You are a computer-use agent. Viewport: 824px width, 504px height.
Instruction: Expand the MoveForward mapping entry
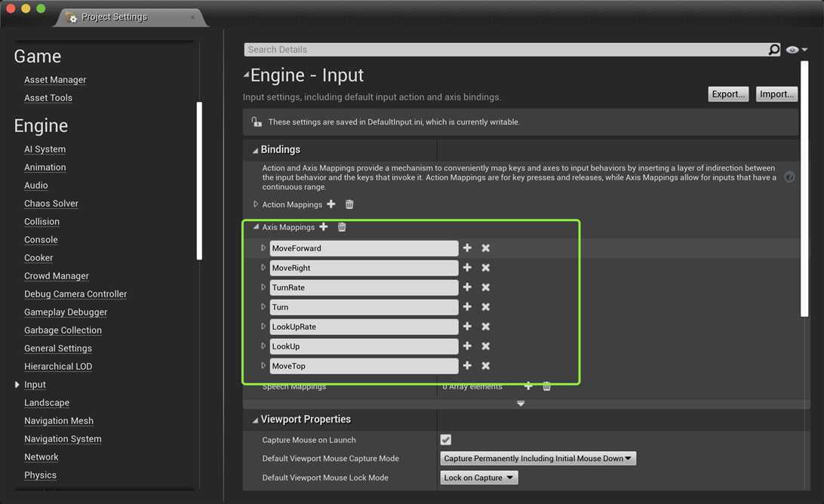263,247
